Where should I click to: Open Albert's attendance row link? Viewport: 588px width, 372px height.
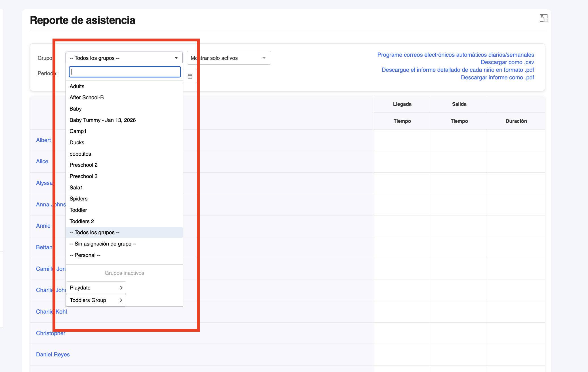(x=43, y=140)
